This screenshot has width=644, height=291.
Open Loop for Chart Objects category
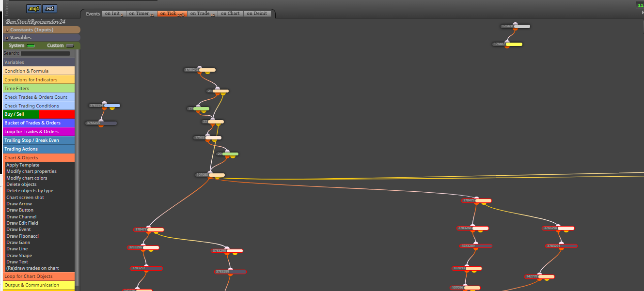(x=39, y=276)
